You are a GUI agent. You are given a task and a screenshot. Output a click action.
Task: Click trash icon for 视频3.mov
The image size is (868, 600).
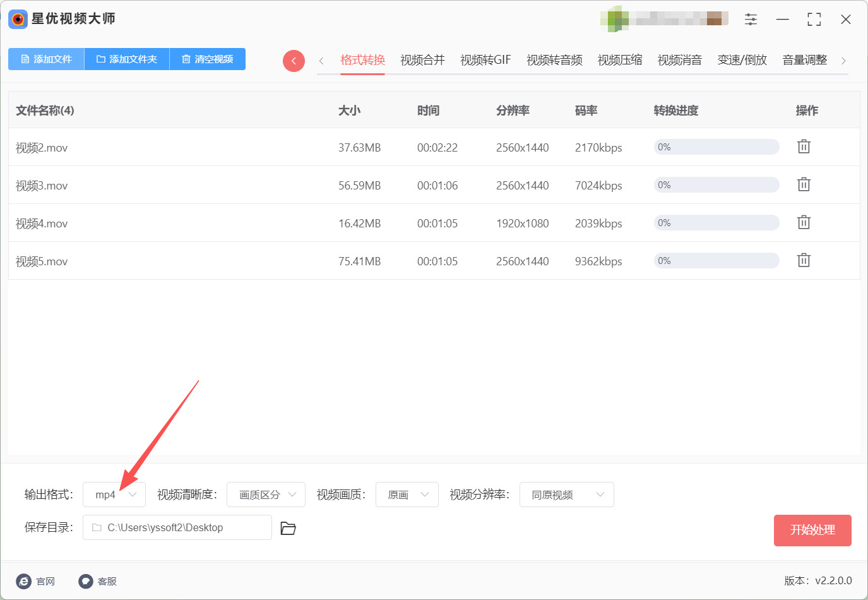(804, 184)
